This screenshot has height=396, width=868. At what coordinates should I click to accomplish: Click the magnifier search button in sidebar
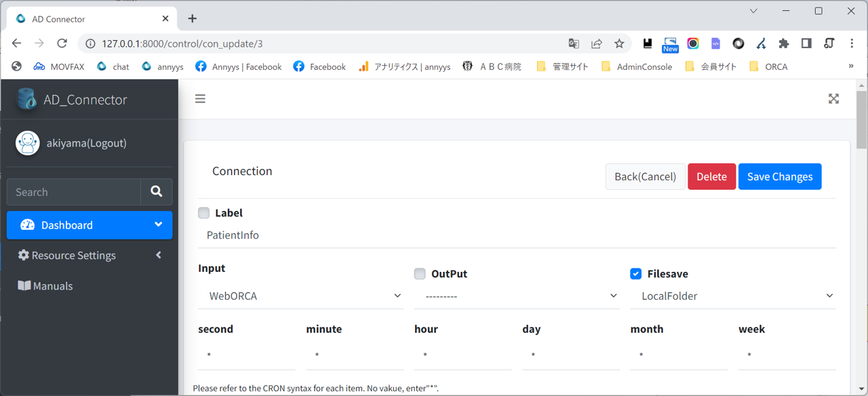pyautogui.click(x=157, y=192)
